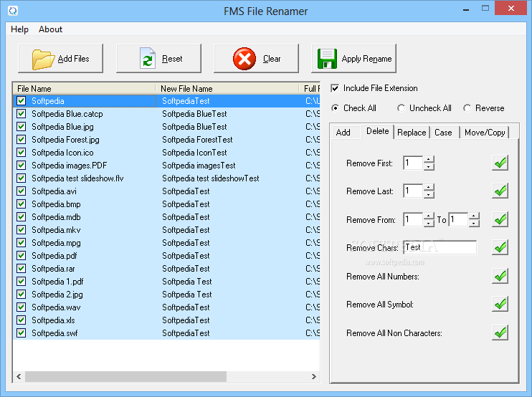This screenshot has width=532, height=397.
Task: Apply Remove All Numbers checkmark button
Action: 500,277
